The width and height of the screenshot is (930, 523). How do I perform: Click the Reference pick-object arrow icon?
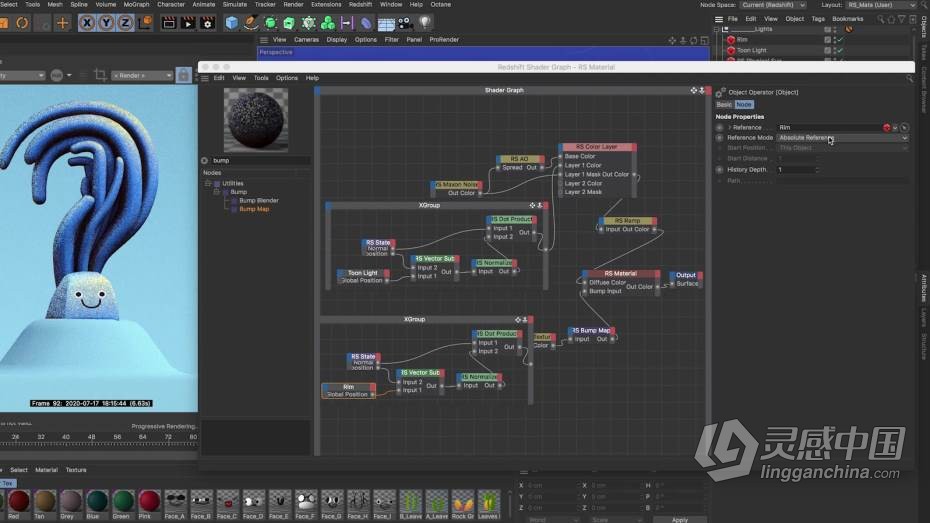point(904,127)
